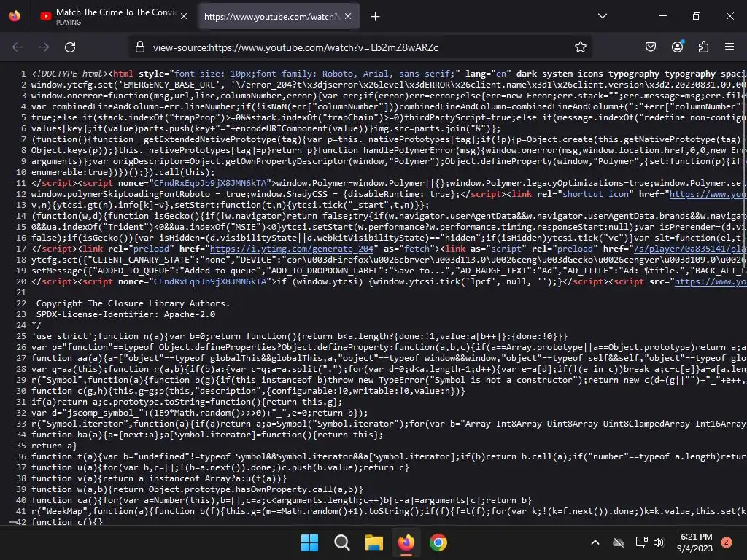Image resolution: width=747 pixels, height=560 pixels.
Task: Expand the list all tabs chevron
Action: 602,16
